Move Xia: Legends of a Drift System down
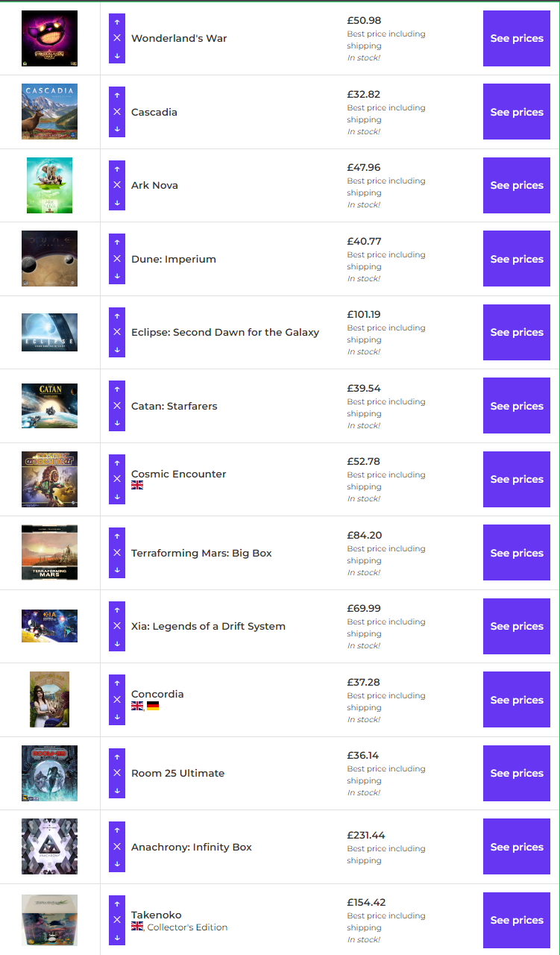The height and width of the screenshot is (955, 560). coord(117,644)
